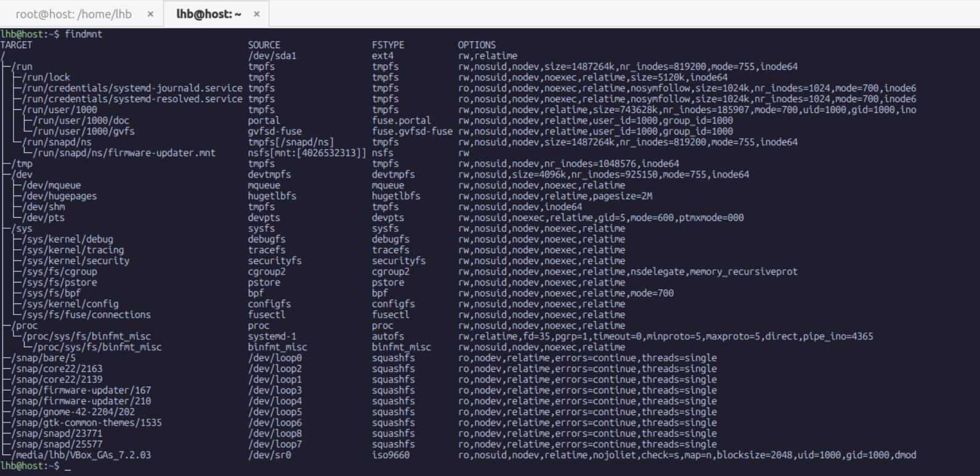The image size is (980, 476).
Task: Click the /run/snapd/ns/firmware-updater.mnt entry
Action: point(124,153)
